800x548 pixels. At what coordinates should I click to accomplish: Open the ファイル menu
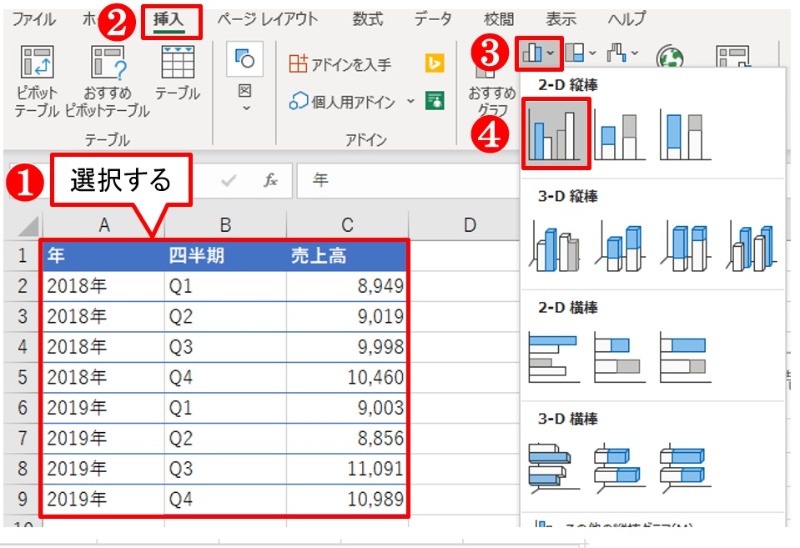point(34,19)
